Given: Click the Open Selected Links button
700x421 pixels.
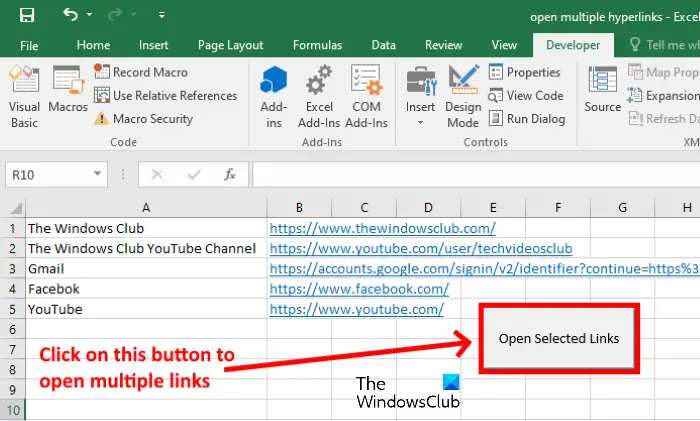Looking at the screenshot, I should (559, 338).
